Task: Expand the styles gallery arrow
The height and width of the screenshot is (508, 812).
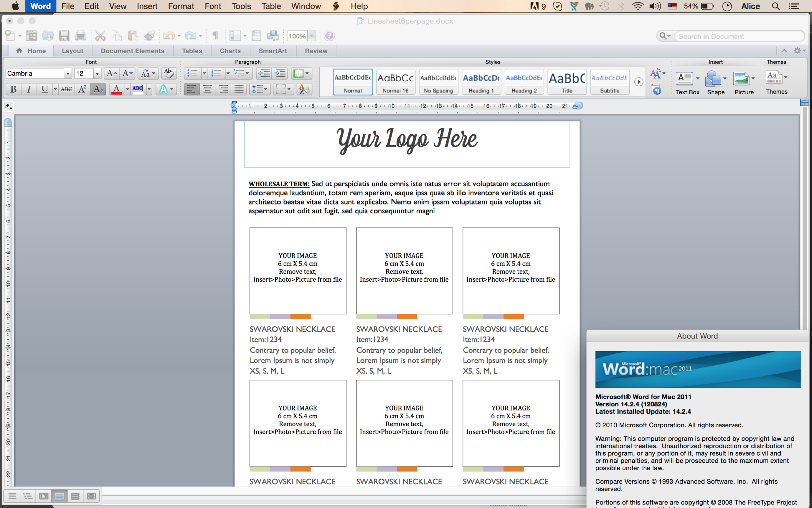Action: (638, 82)
